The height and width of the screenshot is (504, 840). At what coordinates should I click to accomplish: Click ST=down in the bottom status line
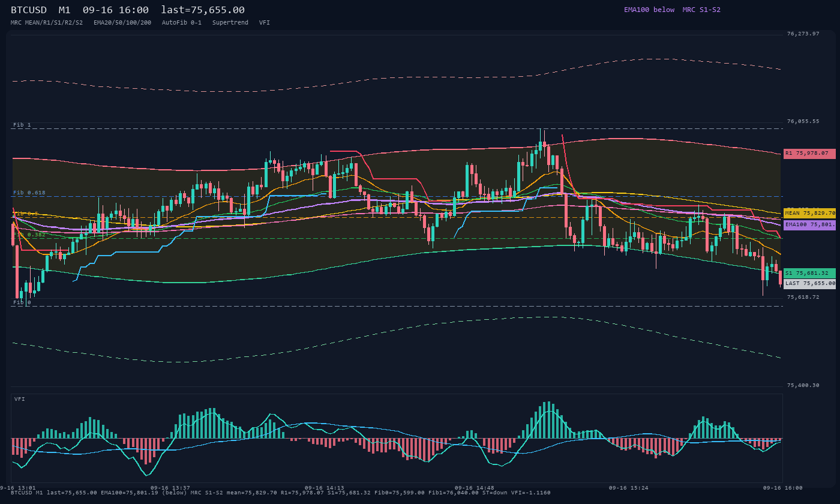click(495, 493)
